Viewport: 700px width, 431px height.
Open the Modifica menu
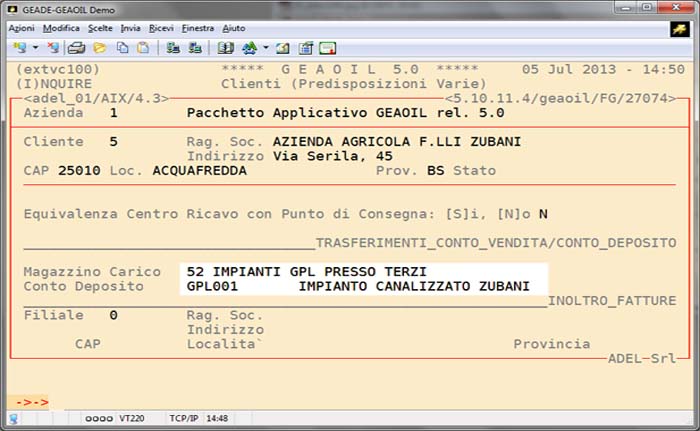62,28
